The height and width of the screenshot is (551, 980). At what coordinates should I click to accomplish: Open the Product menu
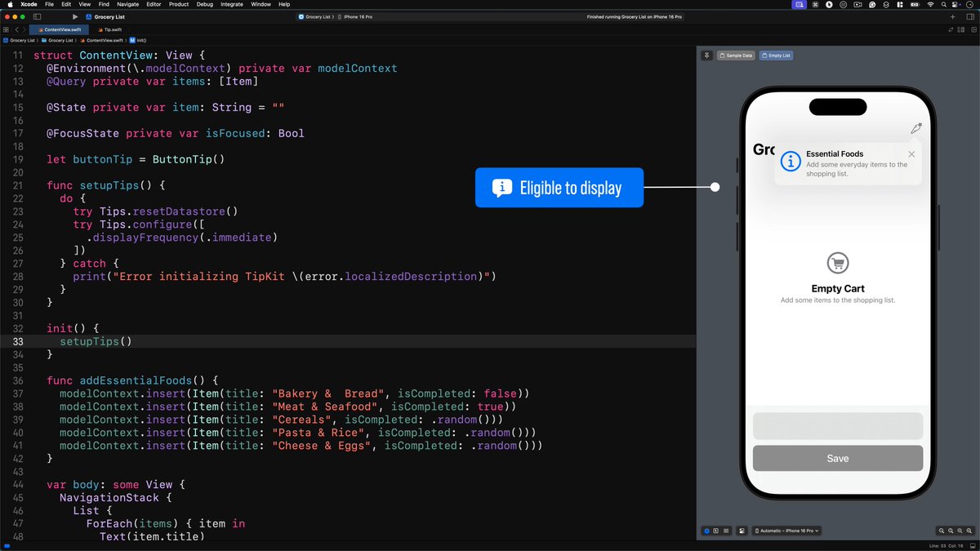pyautogui.click(x=179, y=4)
